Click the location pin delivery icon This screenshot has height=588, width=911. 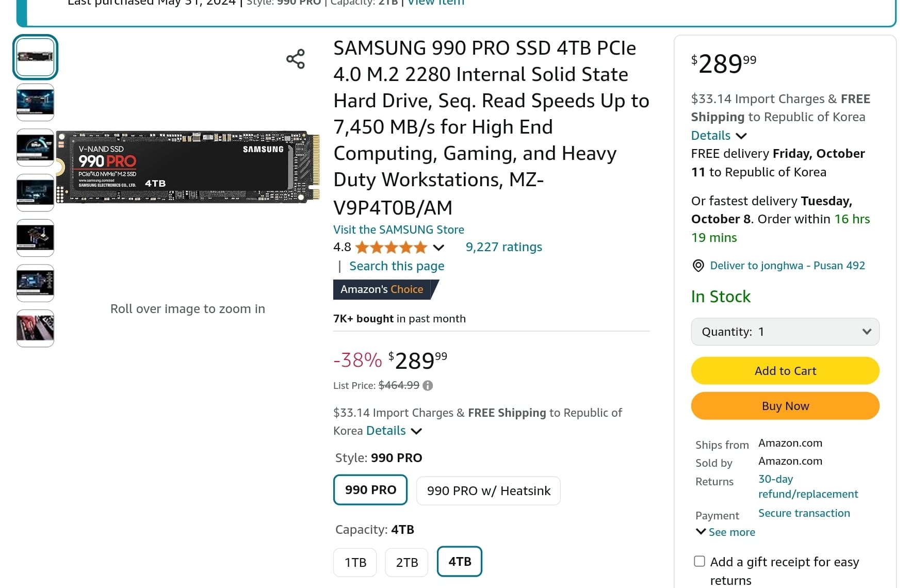(698, 266)
